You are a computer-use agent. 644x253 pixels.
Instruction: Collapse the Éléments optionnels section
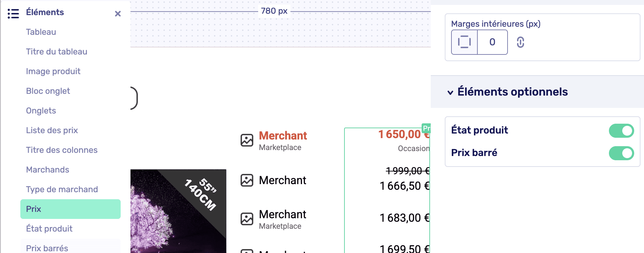450,93
